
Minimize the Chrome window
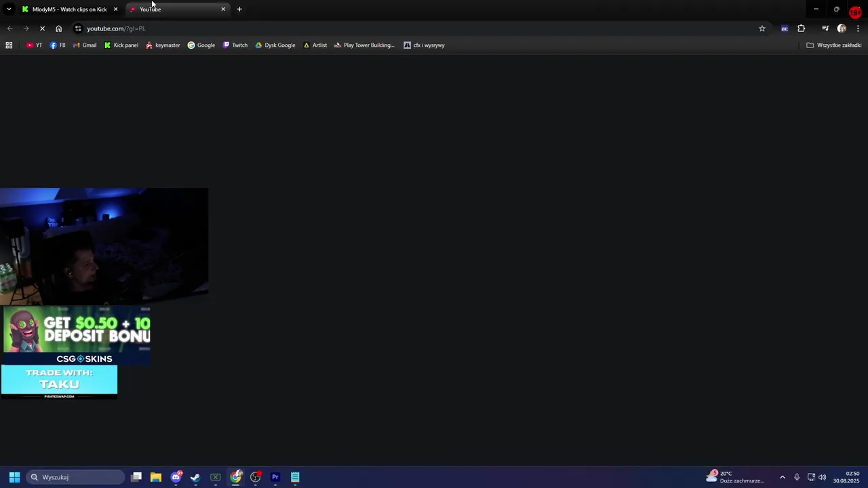coord(816,9)
